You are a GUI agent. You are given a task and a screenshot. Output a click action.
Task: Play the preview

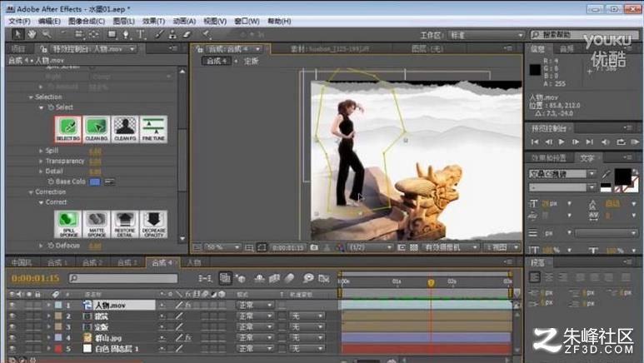click(x=562, y=142)
